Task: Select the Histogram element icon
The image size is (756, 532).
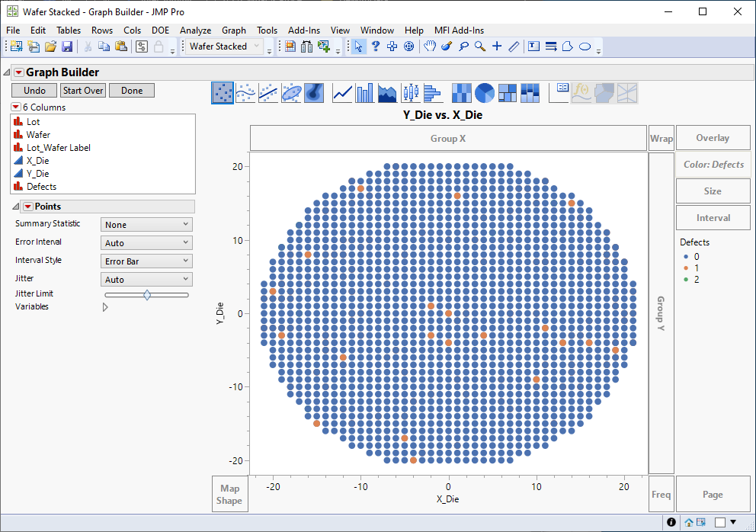Action: [433, 93]
